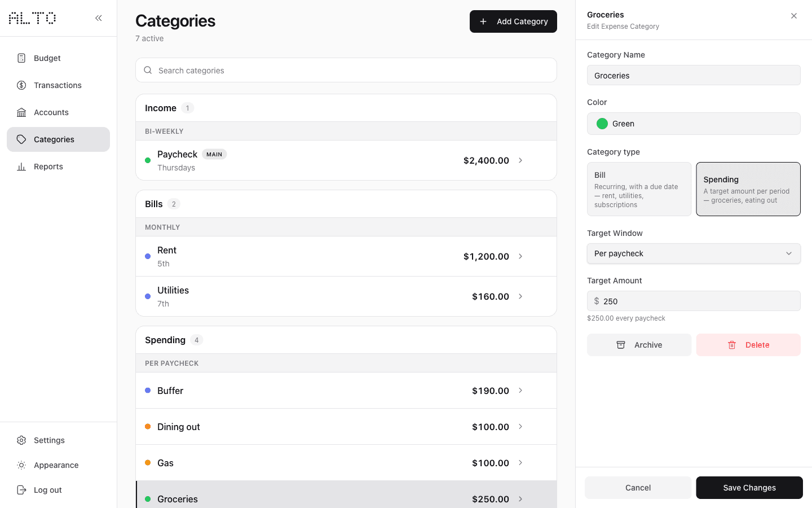812x508 pixels.
Task: Open the Target Window dropdown
Action: tap(694, 253)
